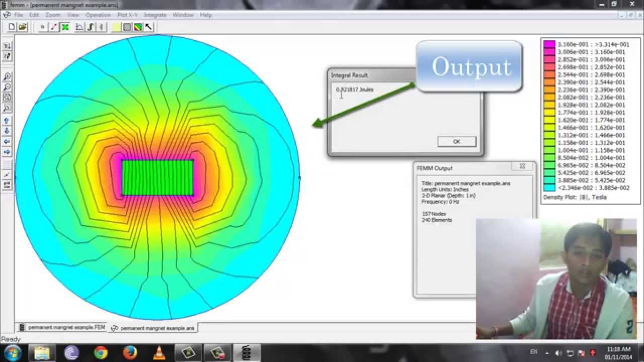Click the New document icon in toolbar
This screenshot has height=362, width=644.
(x=12, y=27)
